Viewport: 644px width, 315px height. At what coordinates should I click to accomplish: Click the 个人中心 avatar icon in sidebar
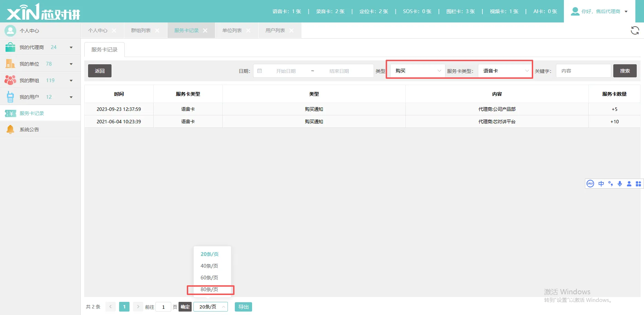click(10, 31)
